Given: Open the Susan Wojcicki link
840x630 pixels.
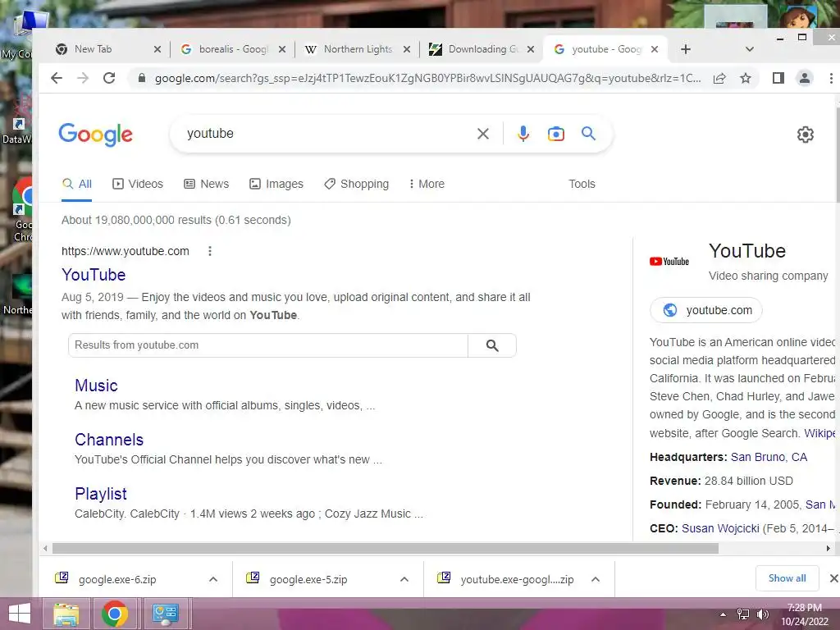Looking at the screenshot, I should click(720, 528).
